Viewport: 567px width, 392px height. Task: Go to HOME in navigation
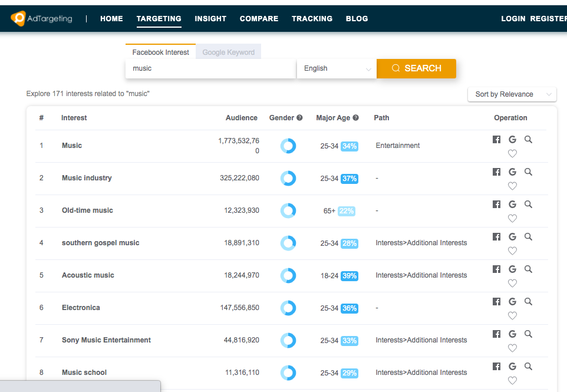[111, 18]
